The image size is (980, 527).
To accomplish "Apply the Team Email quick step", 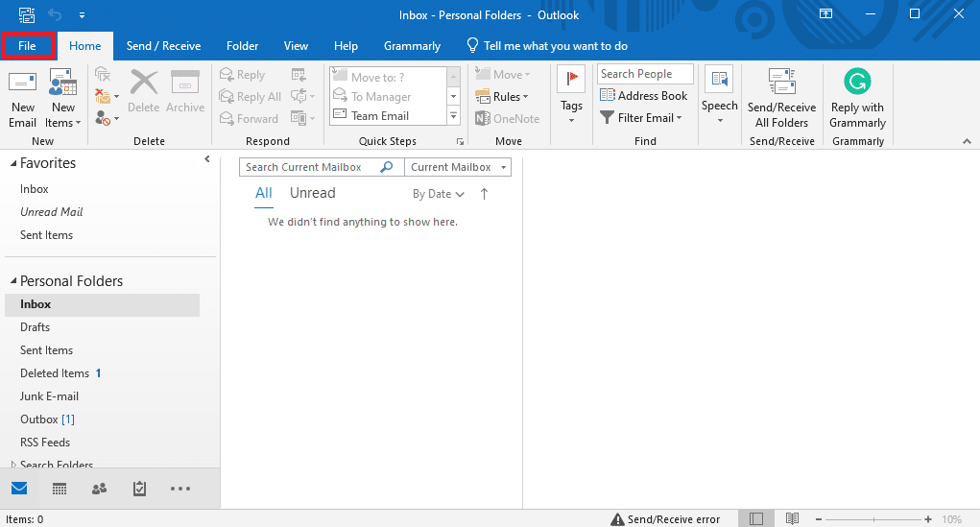I will click(x=380, y=115).
